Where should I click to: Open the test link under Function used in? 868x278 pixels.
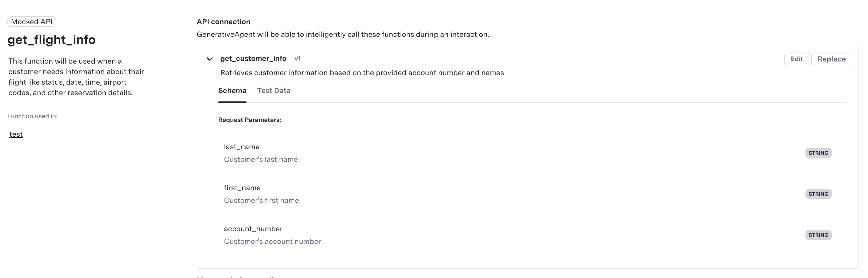pos(16,134)
